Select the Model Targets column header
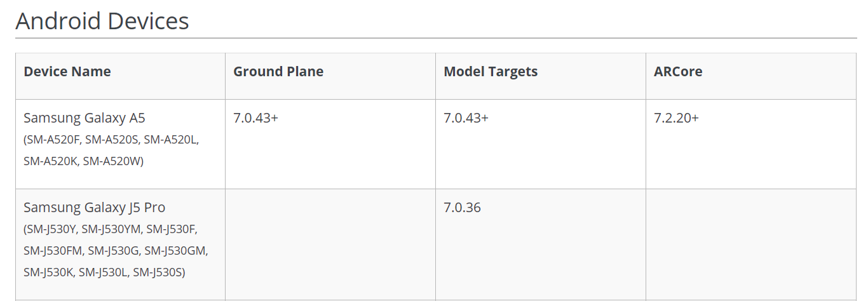Screen dimensions: 868x301 (491, 72)
